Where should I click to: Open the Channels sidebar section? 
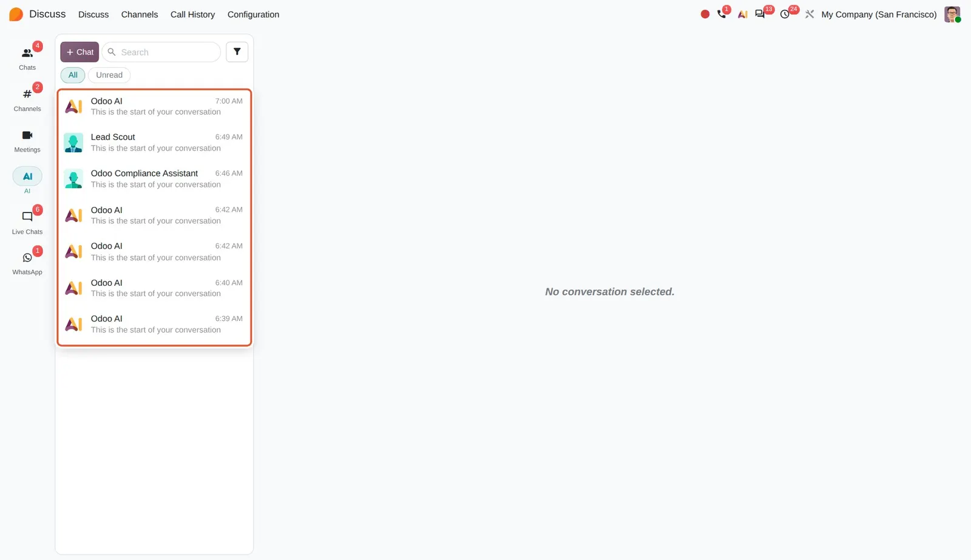coord(27,99)
